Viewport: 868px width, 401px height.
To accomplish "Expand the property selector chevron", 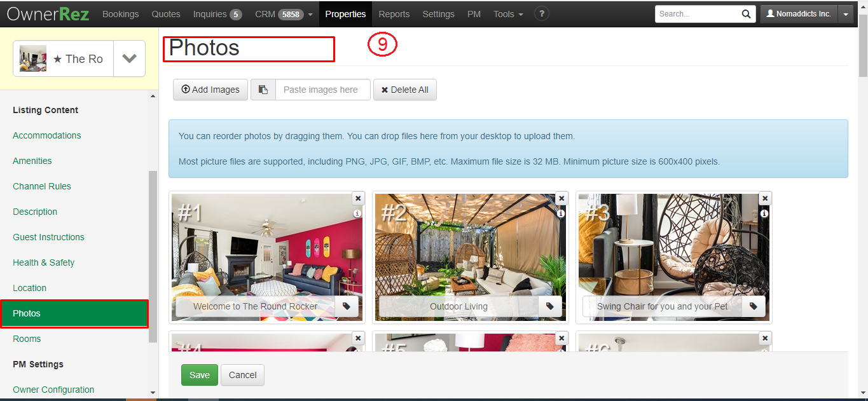I will tap(130, 58).
